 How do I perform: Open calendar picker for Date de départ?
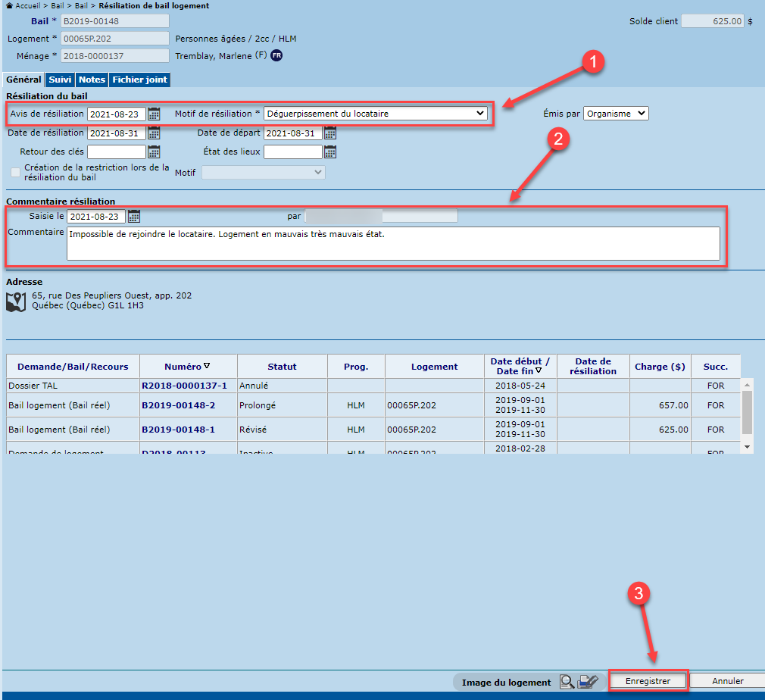[330, 133]
